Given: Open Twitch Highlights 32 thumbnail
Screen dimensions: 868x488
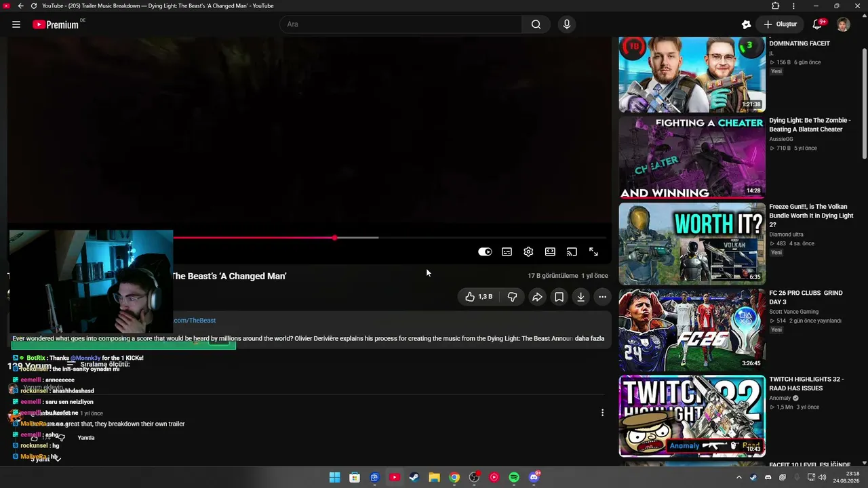Looking at the screenshot, I should click(692, 416).
